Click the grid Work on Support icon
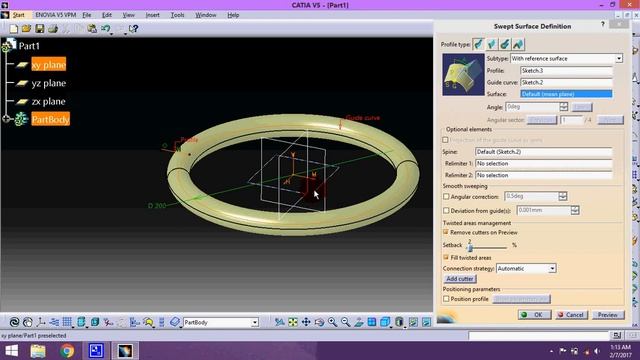 (67, 322)
